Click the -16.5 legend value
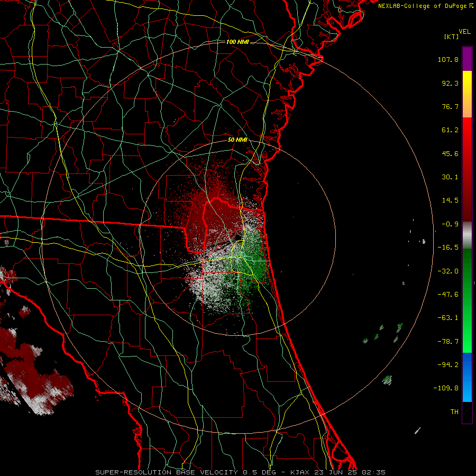Screen dimensions: 476x476 448,248
